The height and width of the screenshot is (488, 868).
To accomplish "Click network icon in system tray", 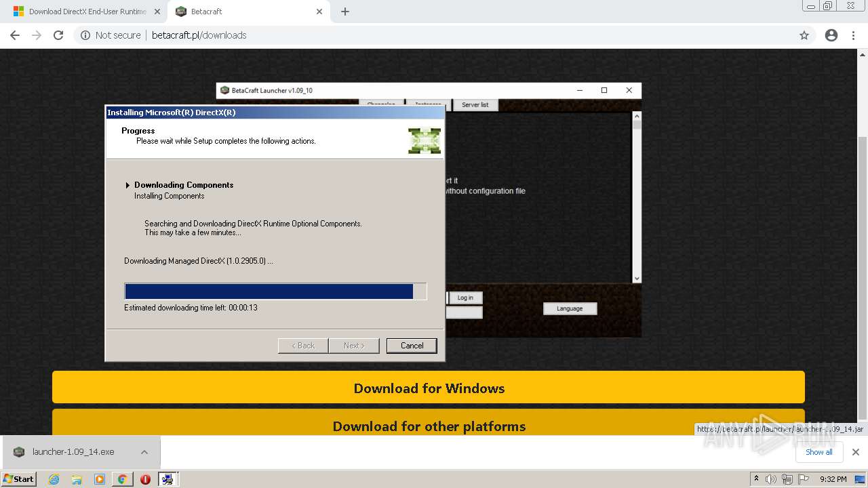I will tap(787, 479).
